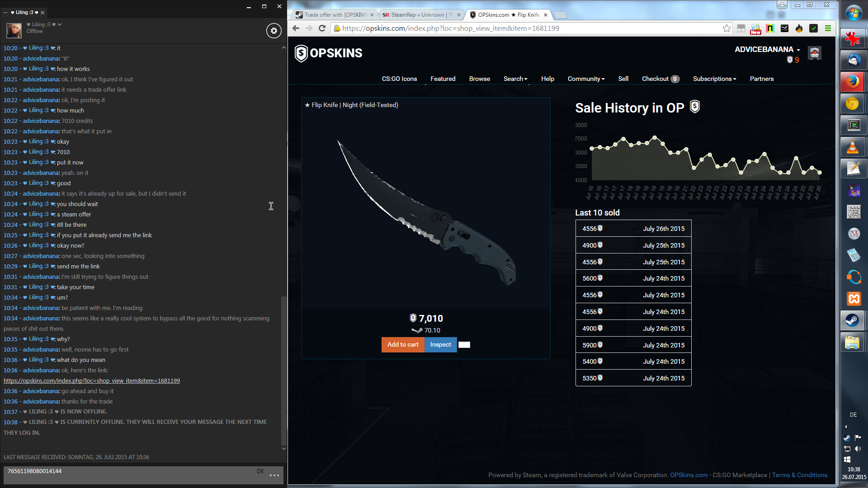Launch VLC from the taskbar
The width and height of the screenshot is (868, 488).
pyautogui.click(x=853, y=147)
